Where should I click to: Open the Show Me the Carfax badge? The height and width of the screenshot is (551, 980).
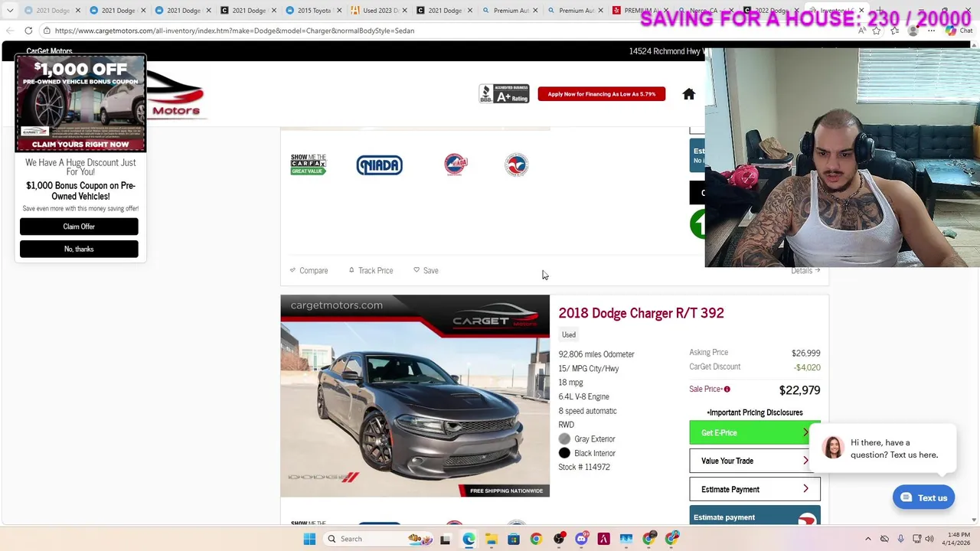[x=308, y=164]
